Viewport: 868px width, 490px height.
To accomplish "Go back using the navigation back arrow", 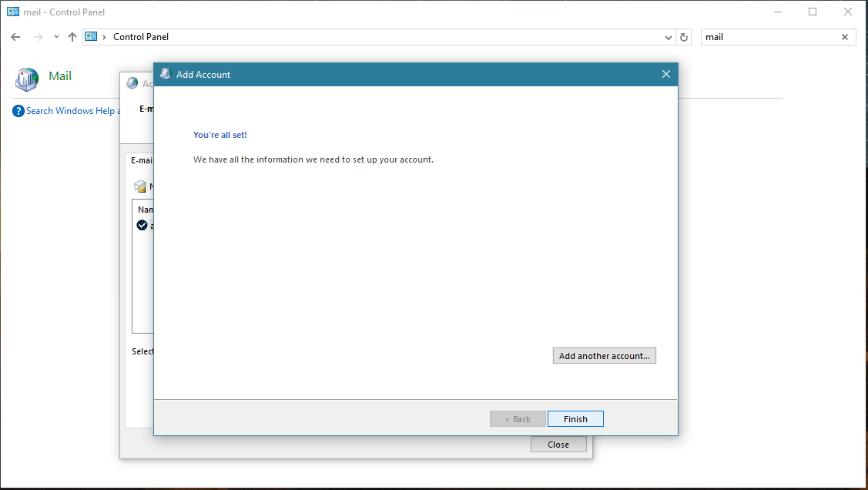I will pos(15,37).
